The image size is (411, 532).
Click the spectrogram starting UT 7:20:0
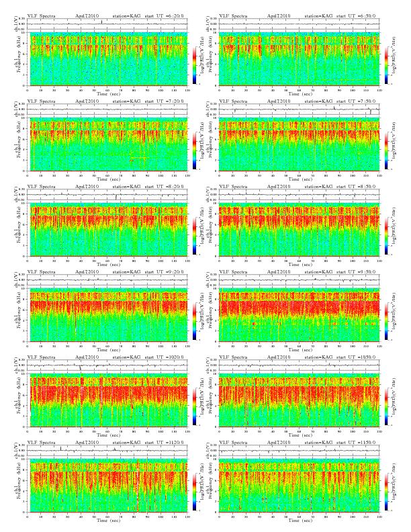107,144
